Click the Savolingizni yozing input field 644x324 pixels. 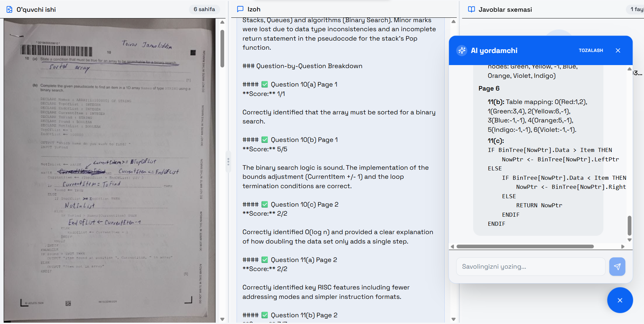click(531, 267)
